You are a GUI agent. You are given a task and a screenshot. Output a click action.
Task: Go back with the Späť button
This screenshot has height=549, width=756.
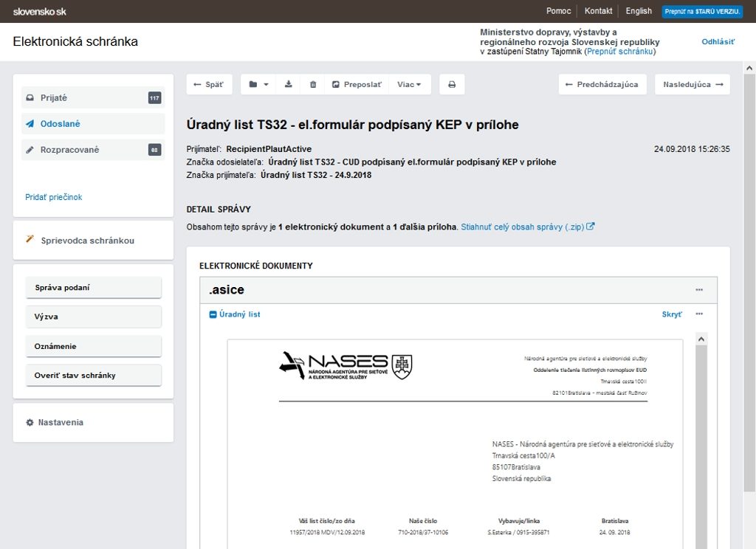point(209,84)
